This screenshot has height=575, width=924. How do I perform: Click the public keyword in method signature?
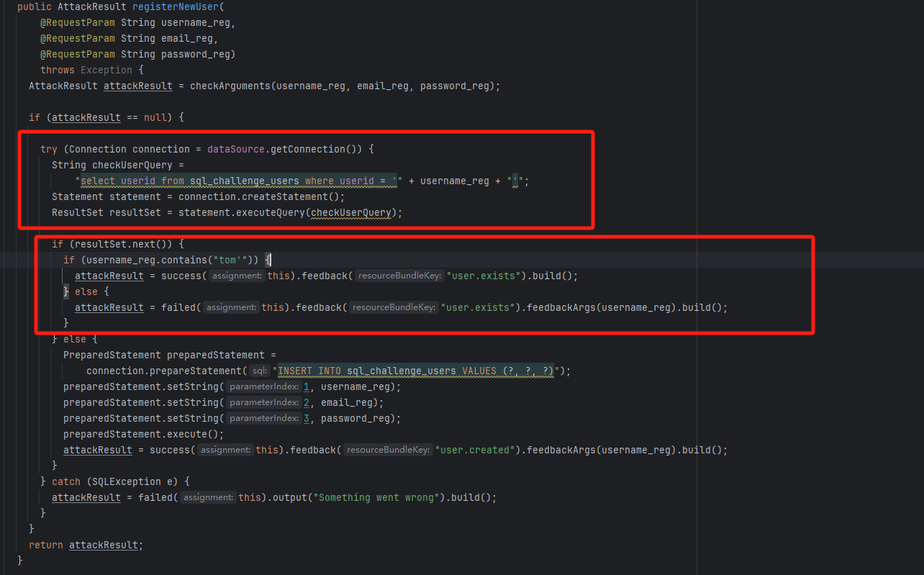tap(35, 6)
